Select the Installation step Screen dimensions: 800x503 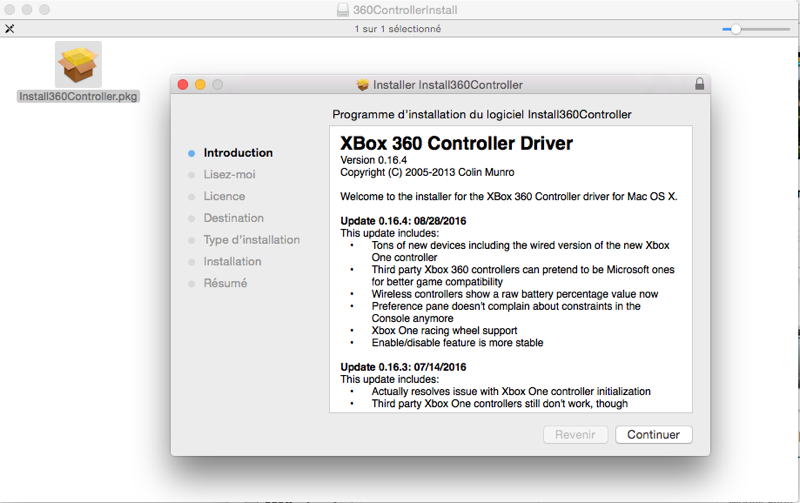233,262
